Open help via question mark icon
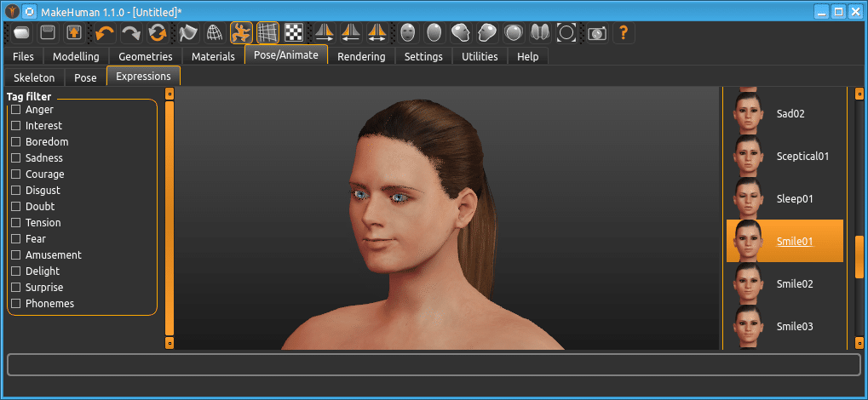This screenshot has height=400, width=868. click(624, 33)
